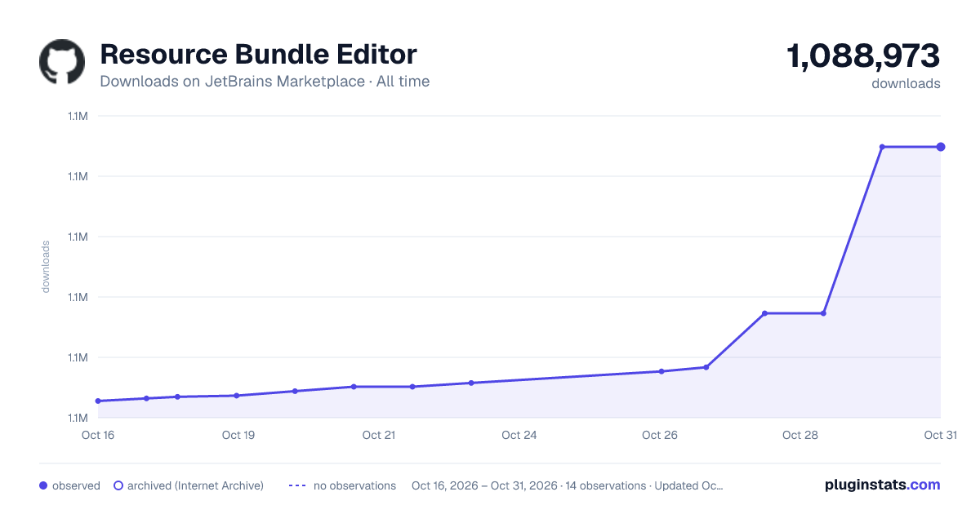Click the no observations label text
The width and height of the screenshot is (980, 514).
click(354, 485)
